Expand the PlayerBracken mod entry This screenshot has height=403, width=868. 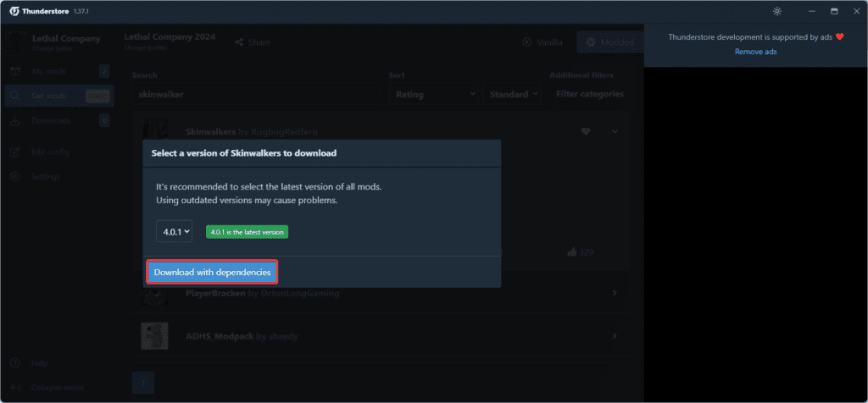(x=615, y=293)
